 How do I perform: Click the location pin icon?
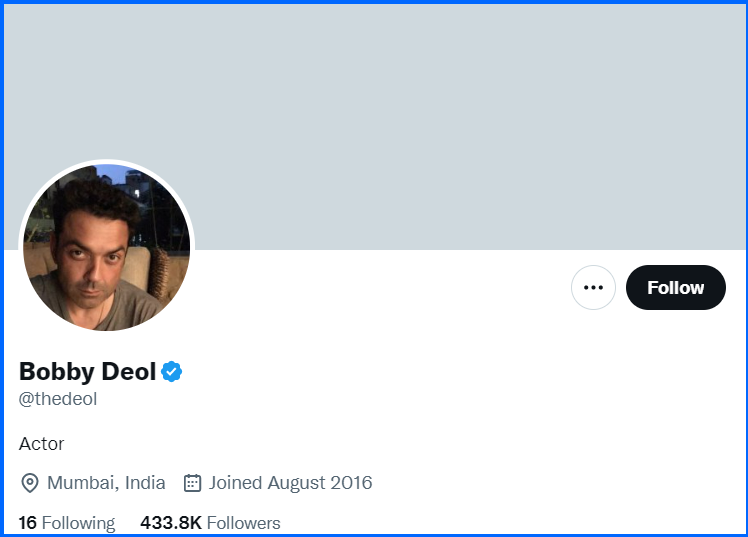[30, 483]
